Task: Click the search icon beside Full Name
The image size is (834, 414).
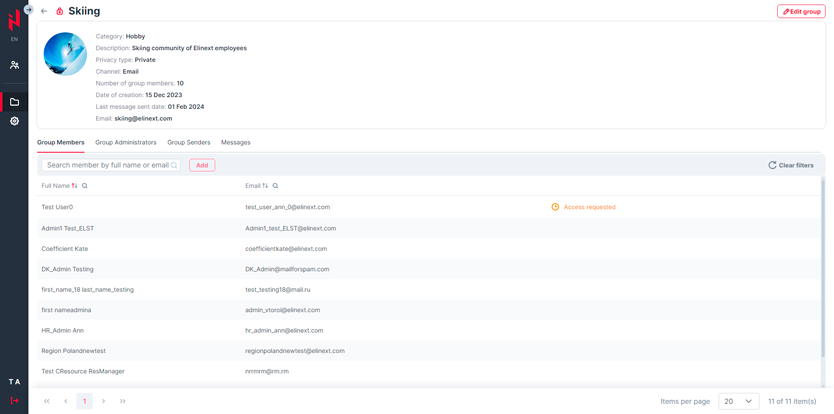Action: (85, 186)
